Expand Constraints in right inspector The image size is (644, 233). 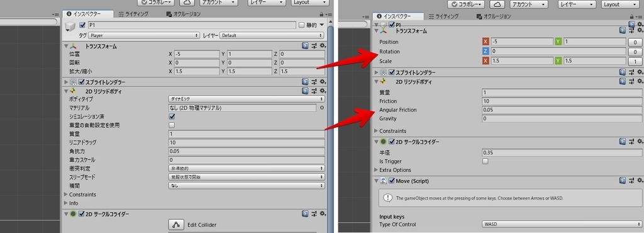376,131
